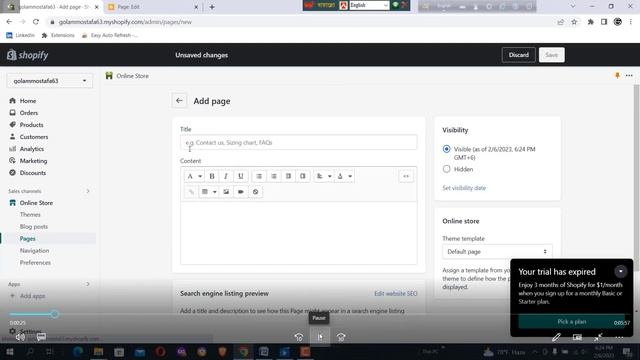Pause the video playback
The height and width of the screenshot is (360, 640).
coord(320,337)
